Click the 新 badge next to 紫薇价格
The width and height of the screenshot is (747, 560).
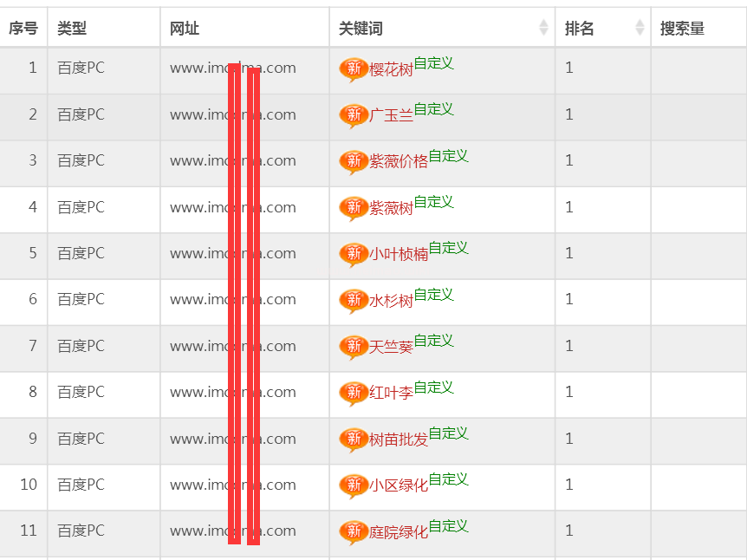[x=354, y=162]
